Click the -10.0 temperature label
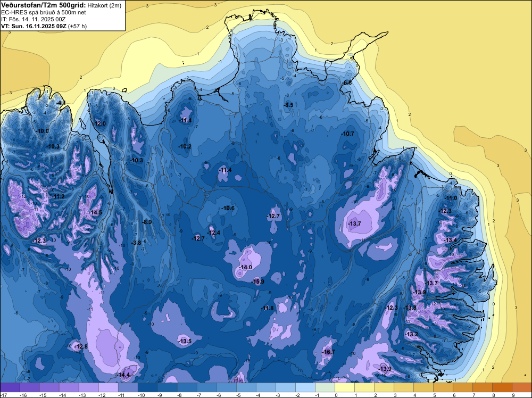Viewport: 532px width, 398px height. tap(43, 131)
